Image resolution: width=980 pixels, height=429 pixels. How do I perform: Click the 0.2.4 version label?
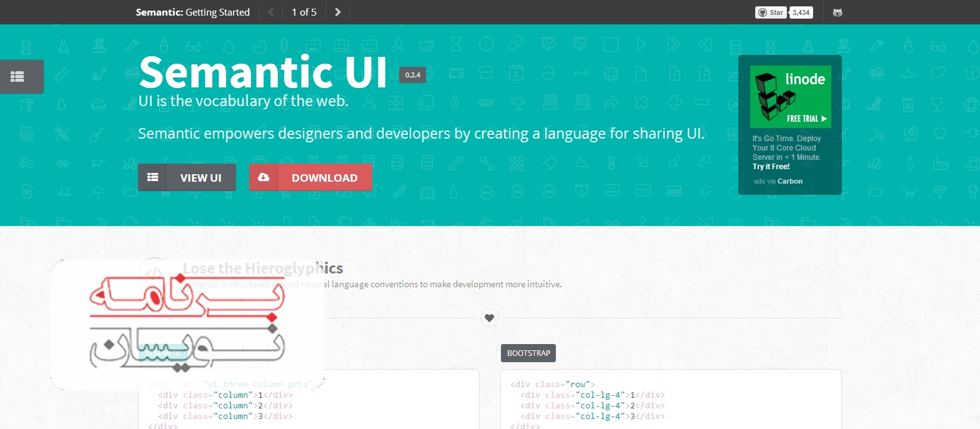412,75
